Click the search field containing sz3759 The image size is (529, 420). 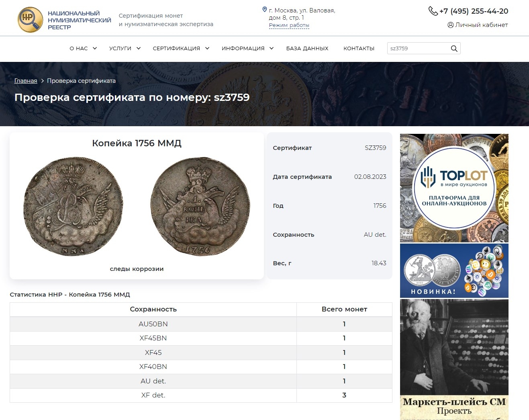(418, 49)
